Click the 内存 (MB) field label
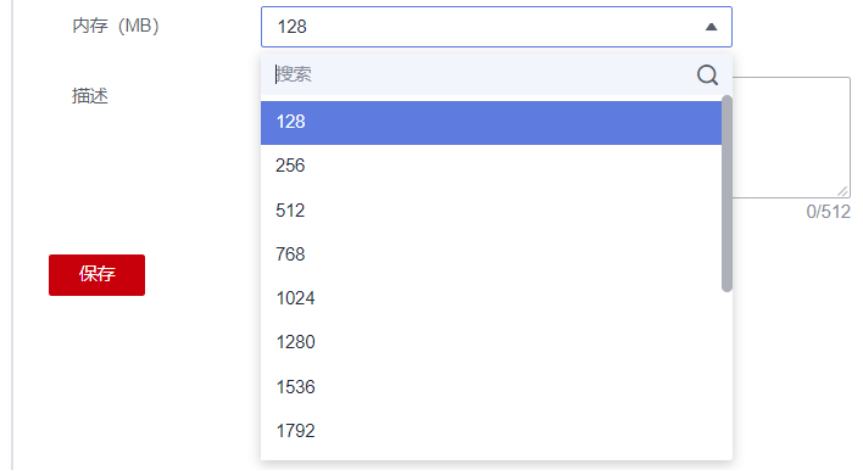 [115, 27]
